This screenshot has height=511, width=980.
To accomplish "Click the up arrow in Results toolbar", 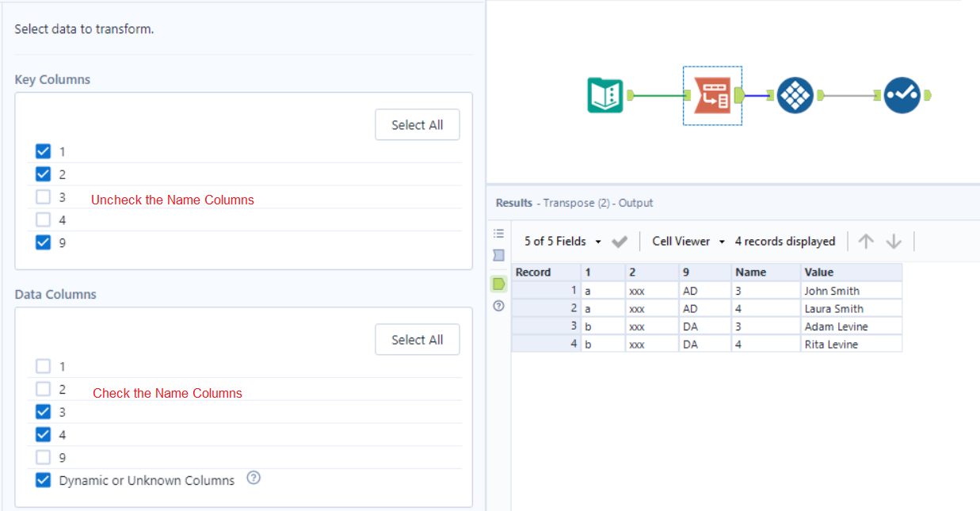I will coord(866,242).
